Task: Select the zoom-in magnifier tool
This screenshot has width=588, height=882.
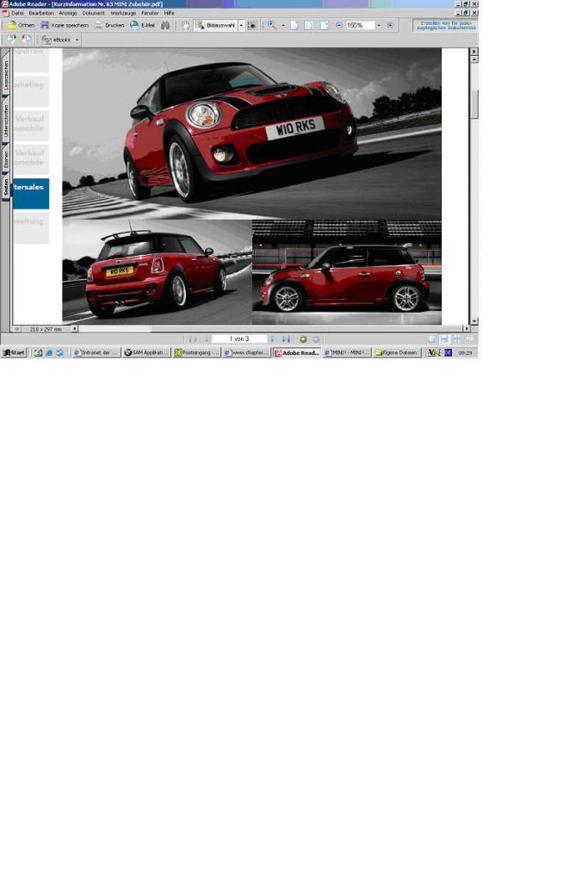Action: (272, 25)
